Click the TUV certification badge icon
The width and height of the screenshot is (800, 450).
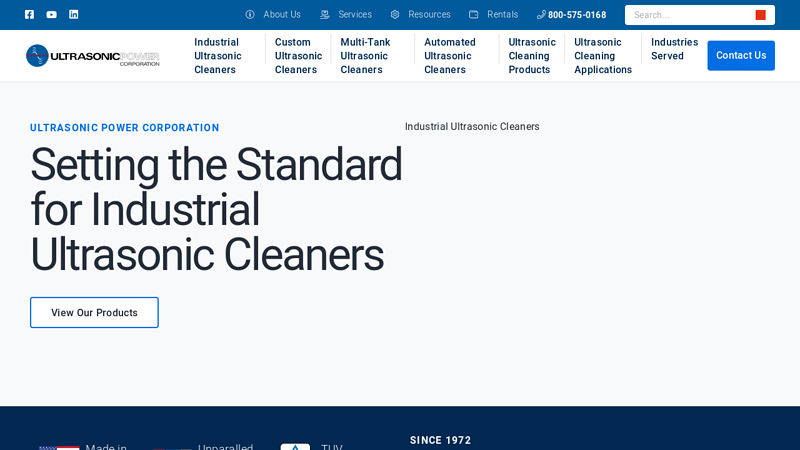295,446
